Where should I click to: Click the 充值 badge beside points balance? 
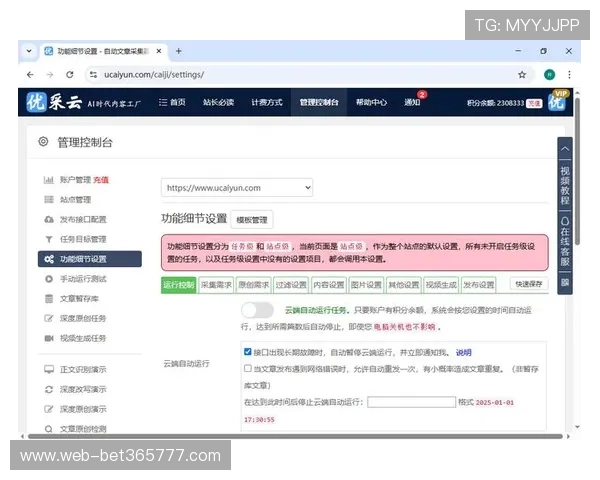click(x=534, y=103)
